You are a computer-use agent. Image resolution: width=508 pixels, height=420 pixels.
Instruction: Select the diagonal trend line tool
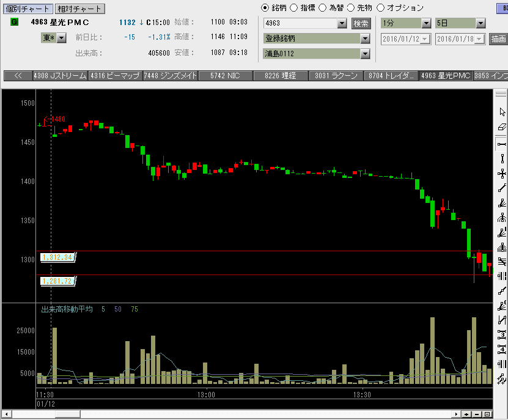502,188
